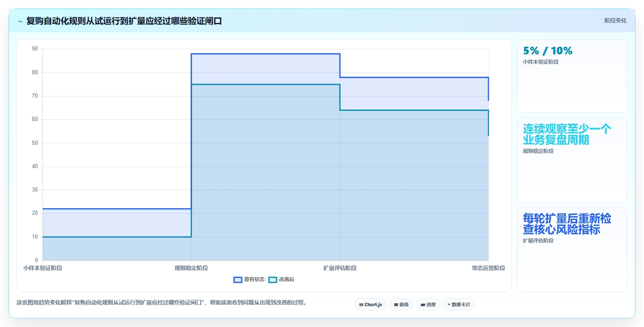The image size is (644, 327).
Task: Click the y-axis value 90
Action: 35,49
